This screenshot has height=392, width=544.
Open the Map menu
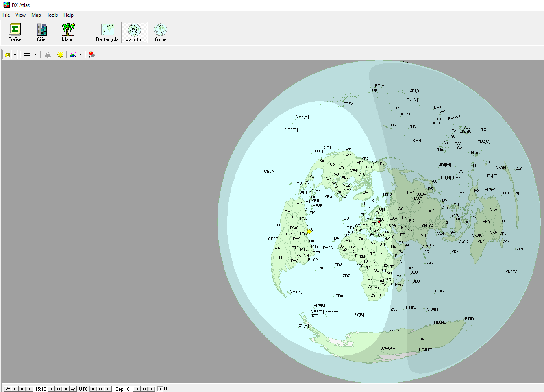(36, 15)
